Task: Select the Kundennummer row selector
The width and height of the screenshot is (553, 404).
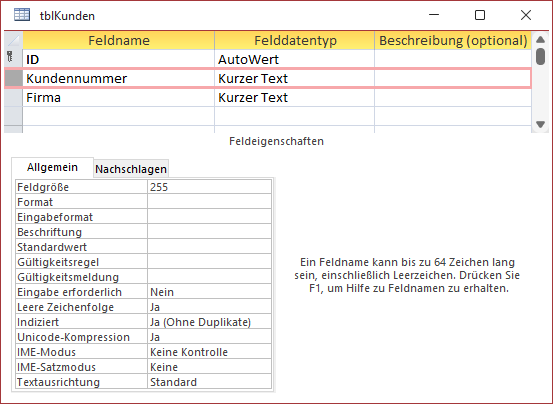Action: pos(14,78)
